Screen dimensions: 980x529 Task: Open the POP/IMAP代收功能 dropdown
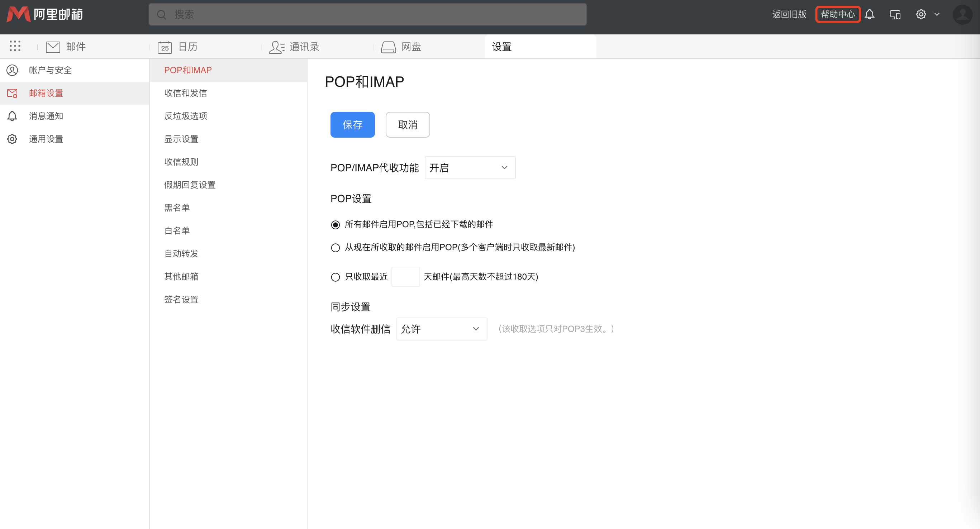[x=470, y=168]
